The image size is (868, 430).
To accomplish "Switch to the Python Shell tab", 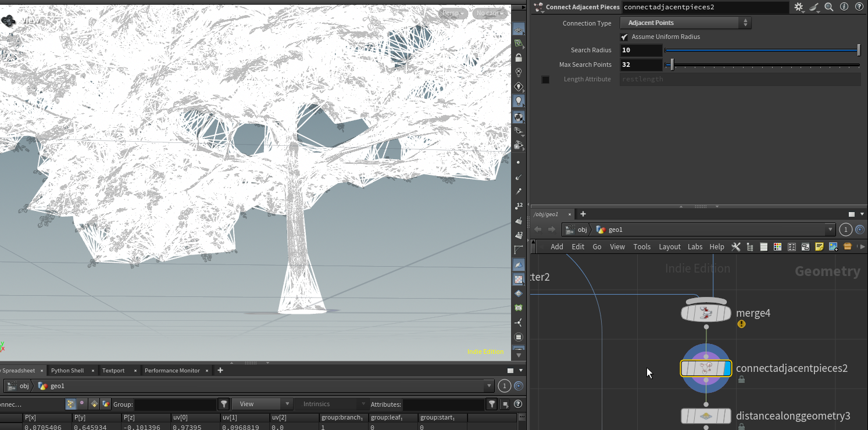I will pyautogui.click(x=67, y=370).
